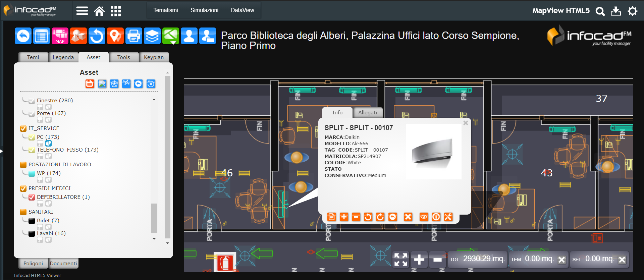This screenshot has width=644, height=280.
Task: Open the Documenti bottom tab
Action: [x=63, y=264]
